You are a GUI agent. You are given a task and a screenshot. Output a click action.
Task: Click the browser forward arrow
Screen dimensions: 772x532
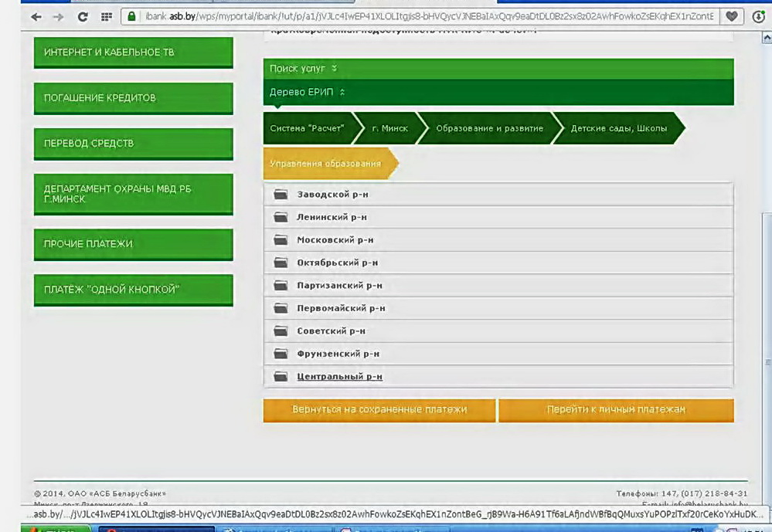58,16
